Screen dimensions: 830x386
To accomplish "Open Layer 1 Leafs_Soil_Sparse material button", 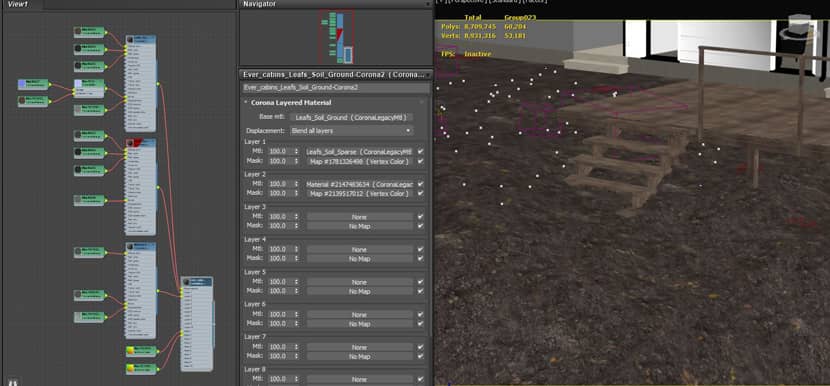I will (359, 151).
